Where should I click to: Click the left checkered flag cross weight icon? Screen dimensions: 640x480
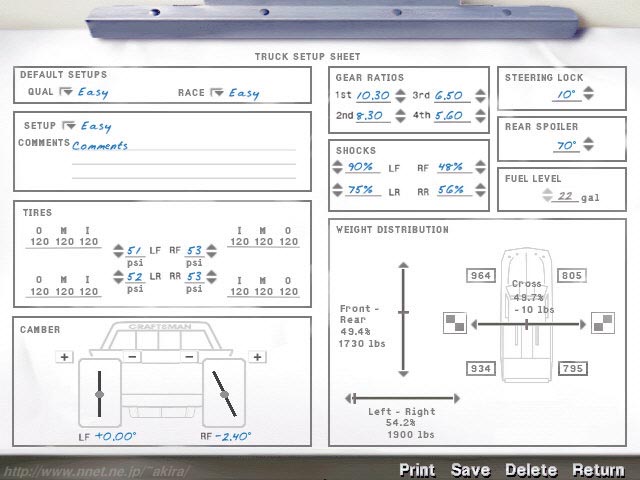click(454, 322)
